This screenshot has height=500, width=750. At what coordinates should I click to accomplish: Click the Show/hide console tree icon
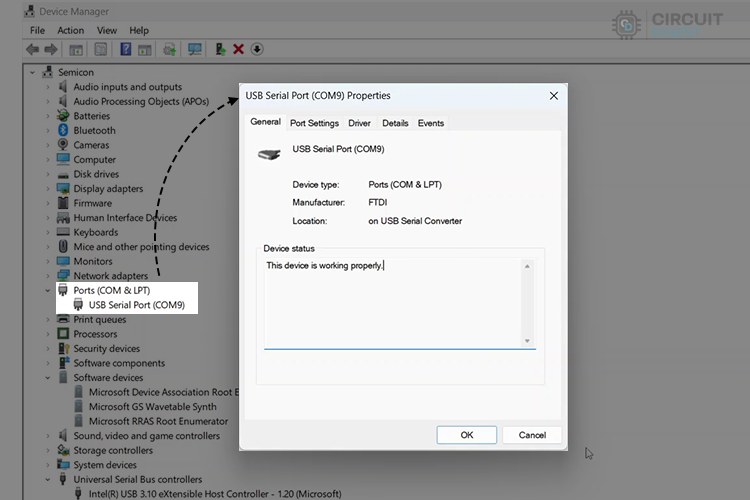(76, 49)
